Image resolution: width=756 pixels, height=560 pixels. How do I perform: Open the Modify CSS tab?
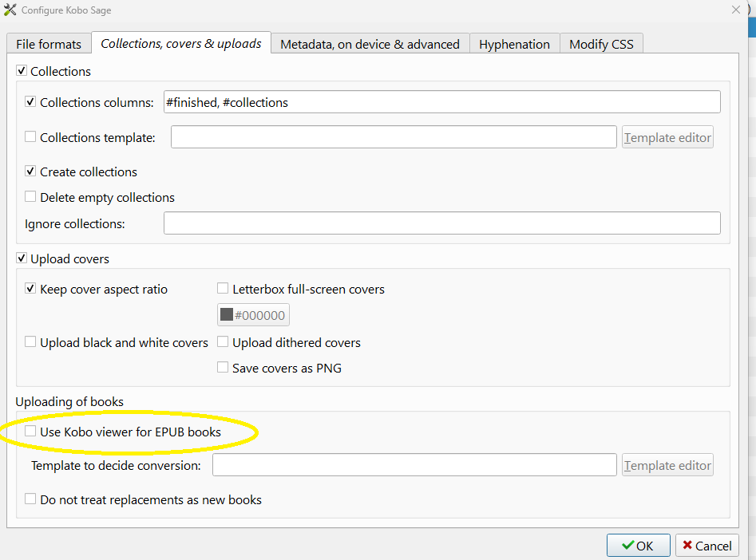point(601,45)
